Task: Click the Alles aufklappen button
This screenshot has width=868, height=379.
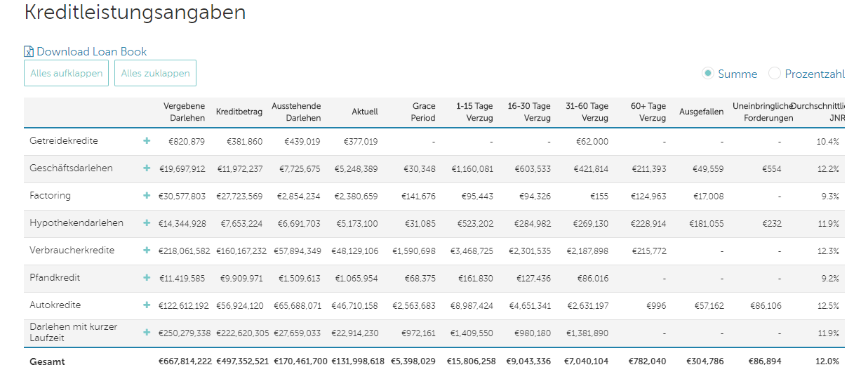Action: pyautogui.click(x=66, y=73)
